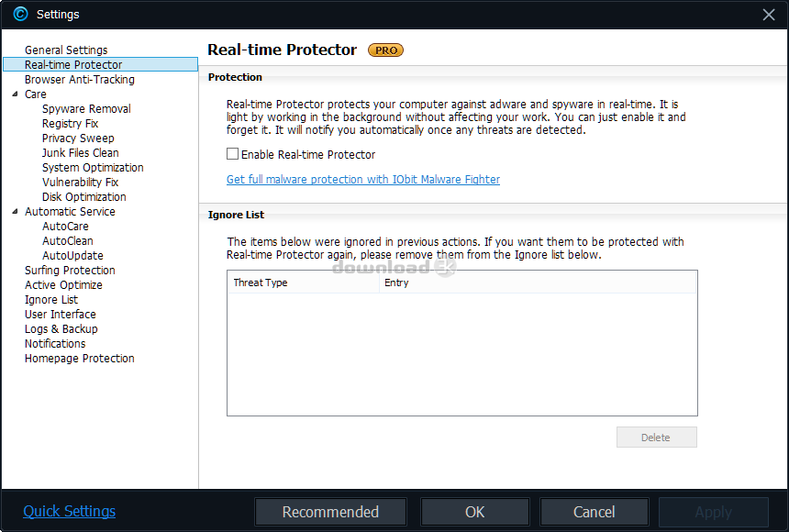Collapse the Automatic Service tree section
The height and width of the screenshot is (532, 789).
15,211
